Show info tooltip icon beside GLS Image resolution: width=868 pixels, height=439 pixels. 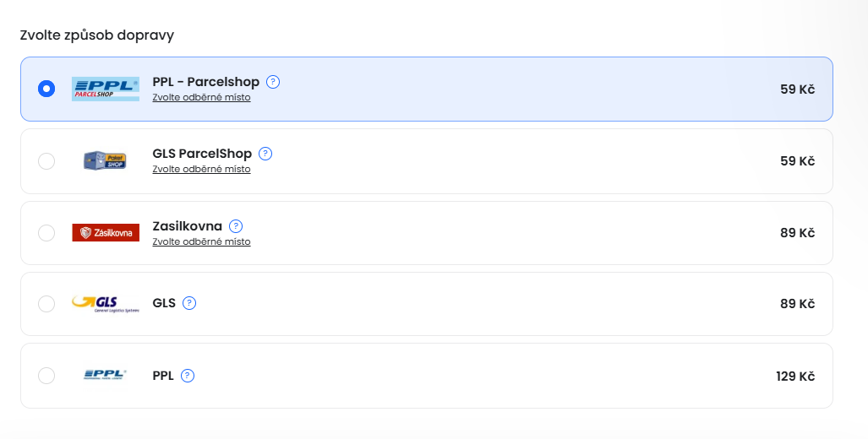click(x=189, y=303)
